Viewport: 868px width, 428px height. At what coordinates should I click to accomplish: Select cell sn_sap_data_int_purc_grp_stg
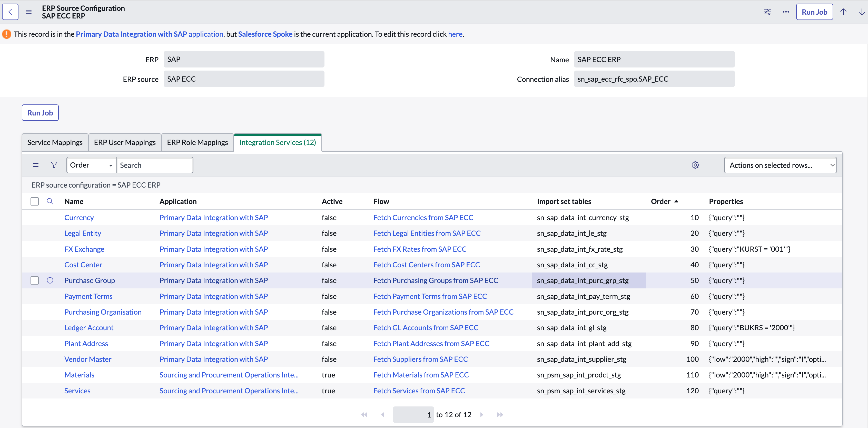[x=589, y=280]
